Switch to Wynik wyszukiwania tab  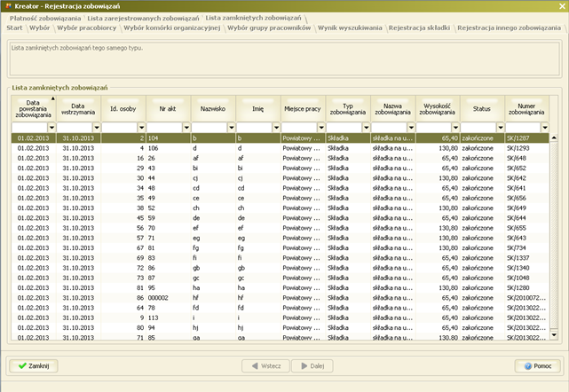[350, 27]
